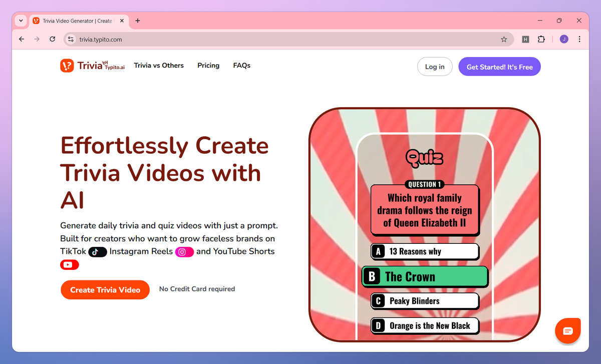Open the FAQs nav link
The image size is (601, 364).
pos(242,66)
